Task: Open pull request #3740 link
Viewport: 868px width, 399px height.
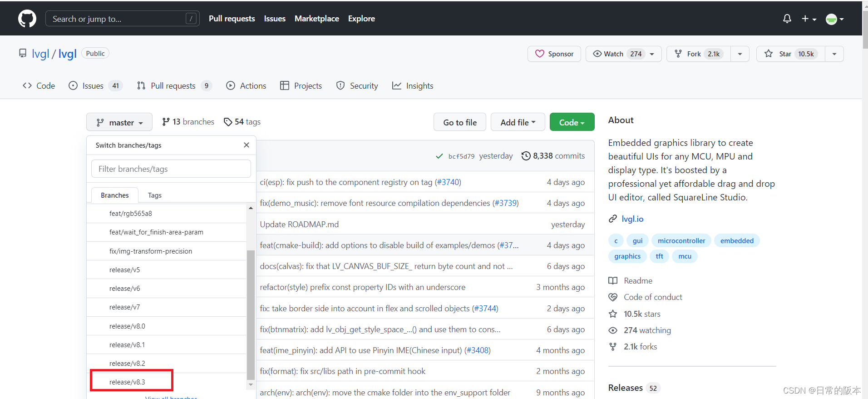Action: 448,182
